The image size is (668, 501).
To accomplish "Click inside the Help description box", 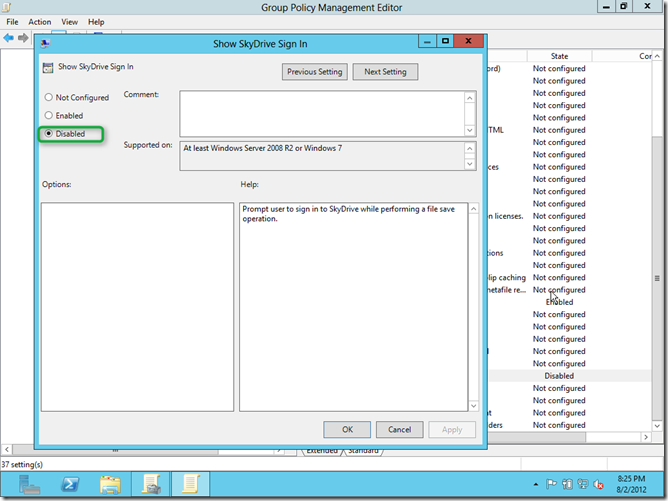I will point(353,307).
